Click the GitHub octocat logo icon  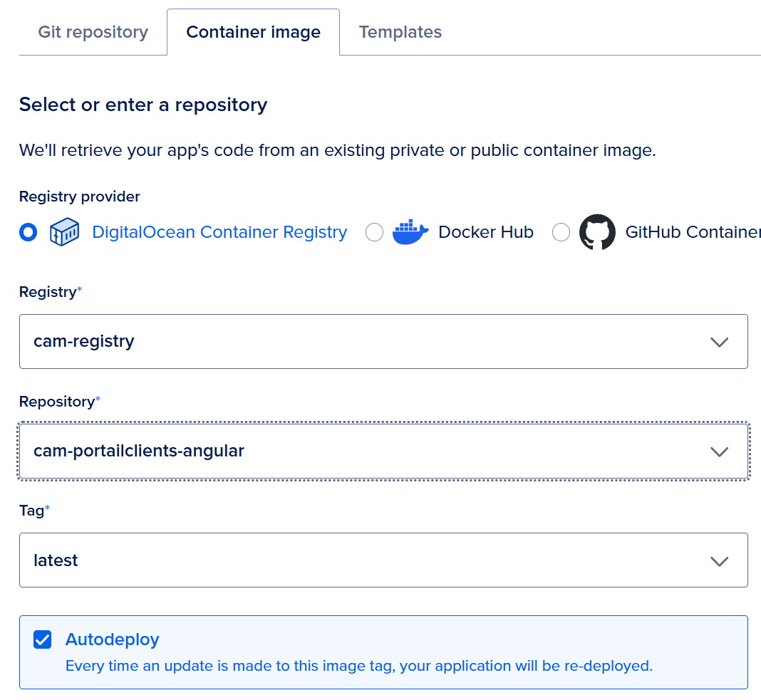(x=597, y=232)
